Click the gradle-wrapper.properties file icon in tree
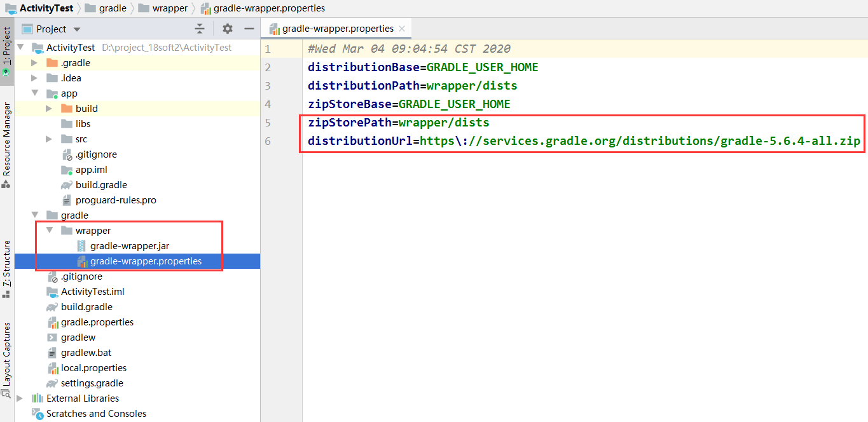Viewport: 868px width, 422px height. tap(81, 261)
